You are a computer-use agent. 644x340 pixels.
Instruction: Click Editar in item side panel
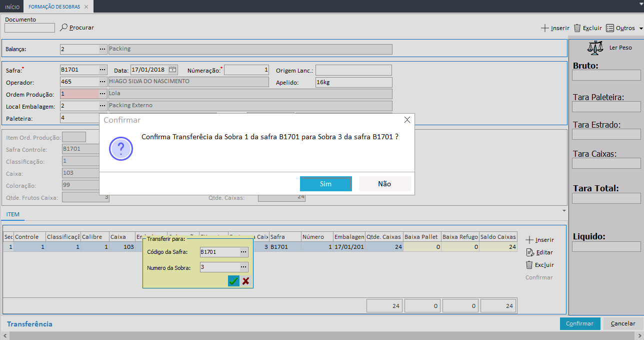coord(539,252)
